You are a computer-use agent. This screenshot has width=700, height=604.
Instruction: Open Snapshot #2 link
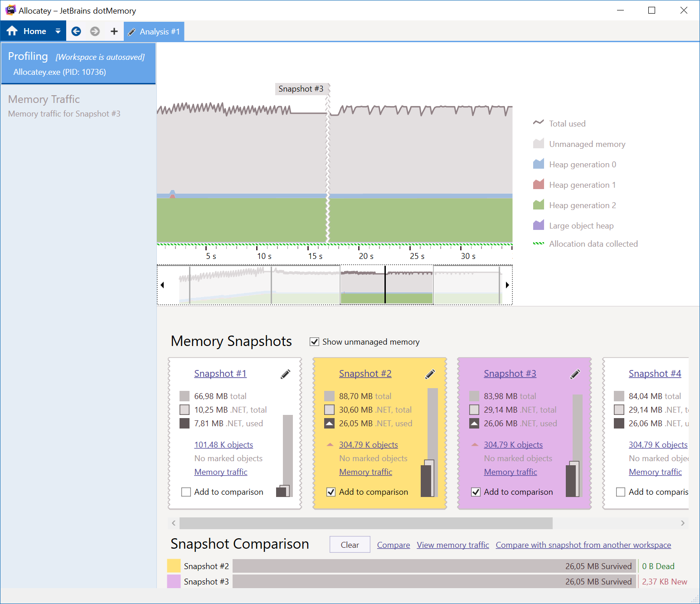click(x=365, y=374)
